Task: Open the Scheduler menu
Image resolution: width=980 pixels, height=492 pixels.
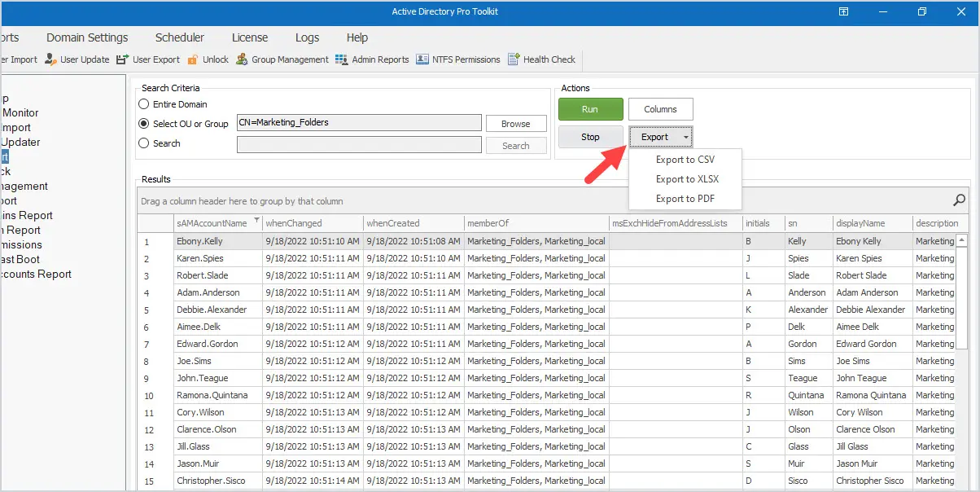Action: (180, 37)
